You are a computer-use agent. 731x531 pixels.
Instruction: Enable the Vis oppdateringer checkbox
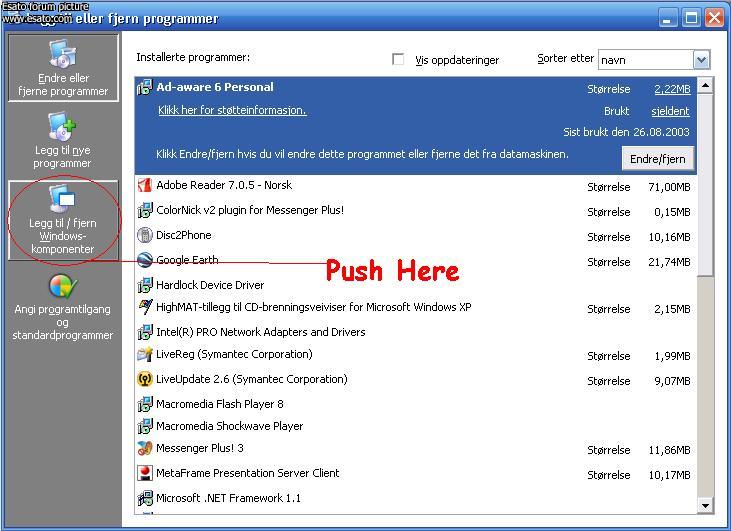coord(399,60)
